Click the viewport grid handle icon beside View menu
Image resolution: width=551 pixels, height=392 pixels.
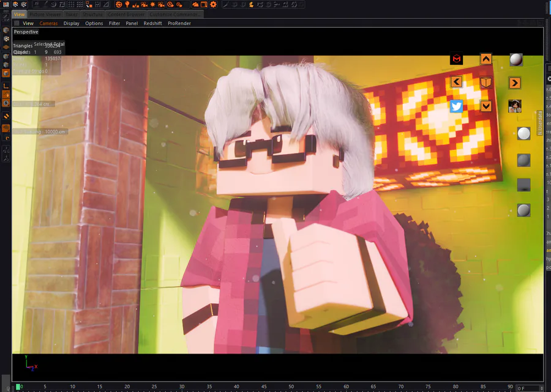pos(17,23)
